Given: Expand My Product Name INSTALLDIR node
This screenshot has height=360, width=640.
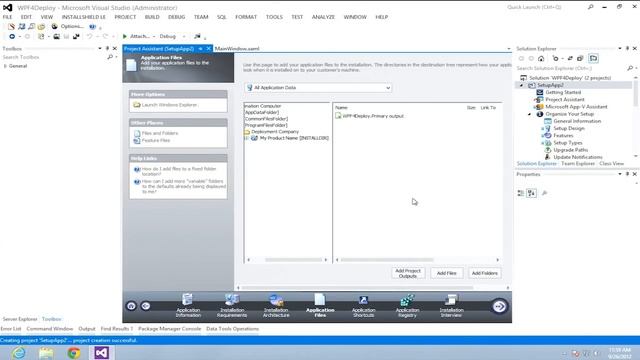Looking at the screenshot, I should tap(247, 138).
